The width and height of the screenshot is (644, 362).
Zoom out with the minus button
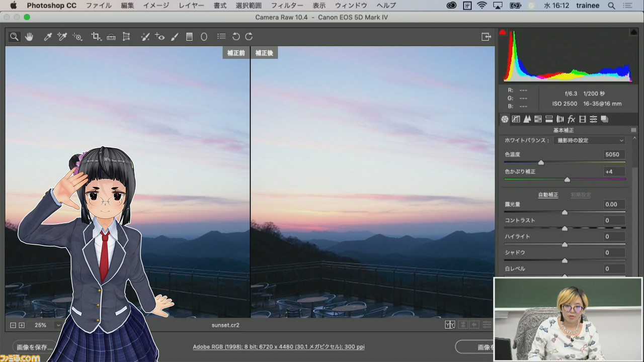point(13,325)
